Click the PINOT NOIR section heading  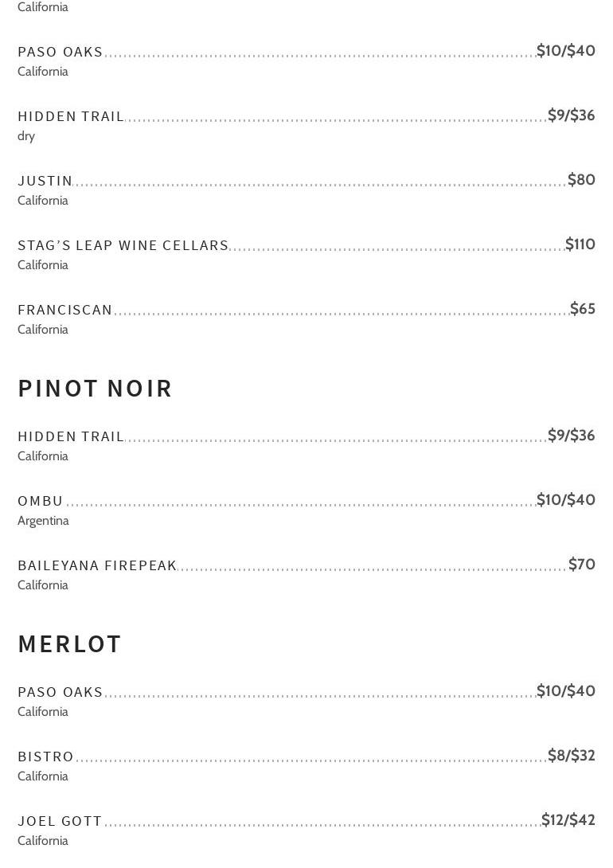pyautogui.click(x=95, y=389)
